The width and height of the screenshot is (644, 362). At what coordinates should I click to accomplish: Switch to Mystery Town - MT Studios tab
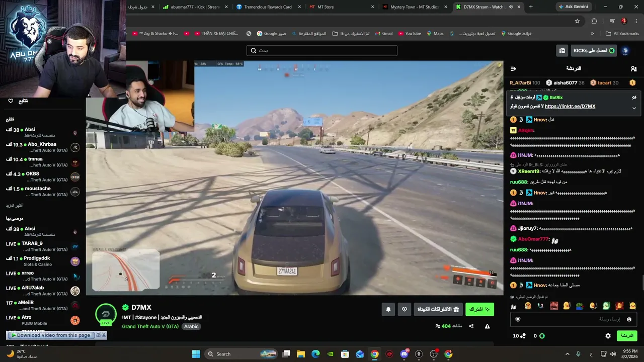(415, 7)
